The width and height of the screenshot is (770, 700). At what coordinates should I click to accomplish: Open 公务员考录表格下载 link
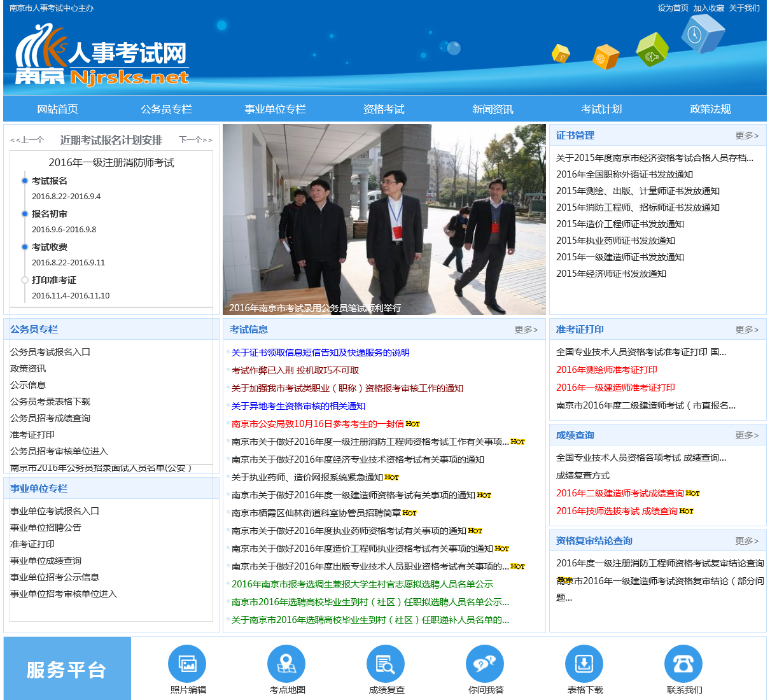pyautogui.click(x=50, y=402)
